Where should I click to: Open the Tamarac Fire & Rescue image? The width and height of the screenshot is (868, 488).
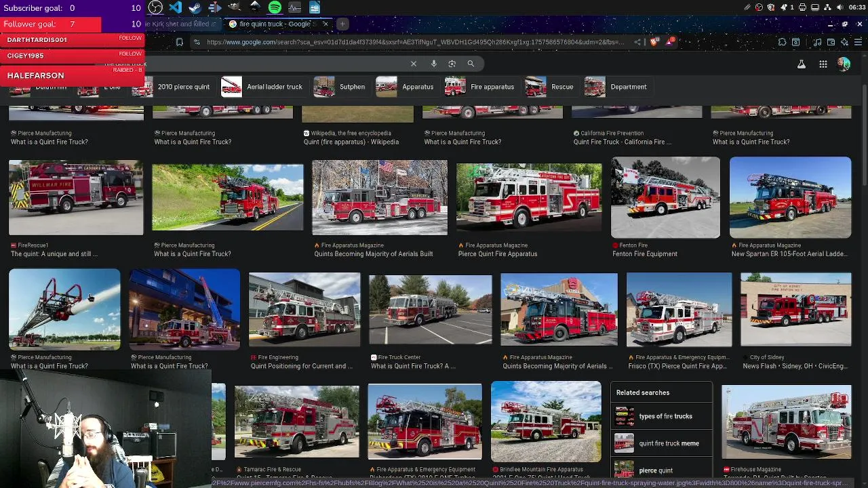297,422
